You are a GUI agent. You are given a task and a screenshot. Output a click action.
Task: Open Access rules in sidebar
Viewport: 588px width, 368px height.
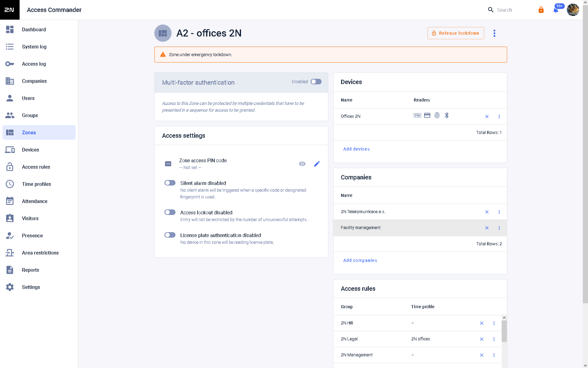39,167
